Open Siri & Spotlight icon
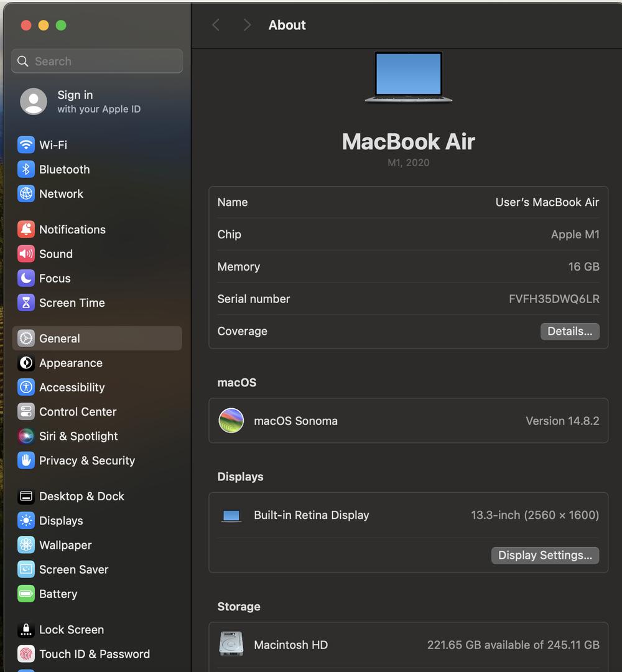The image size is (622, 672). (x=26, y=436)
